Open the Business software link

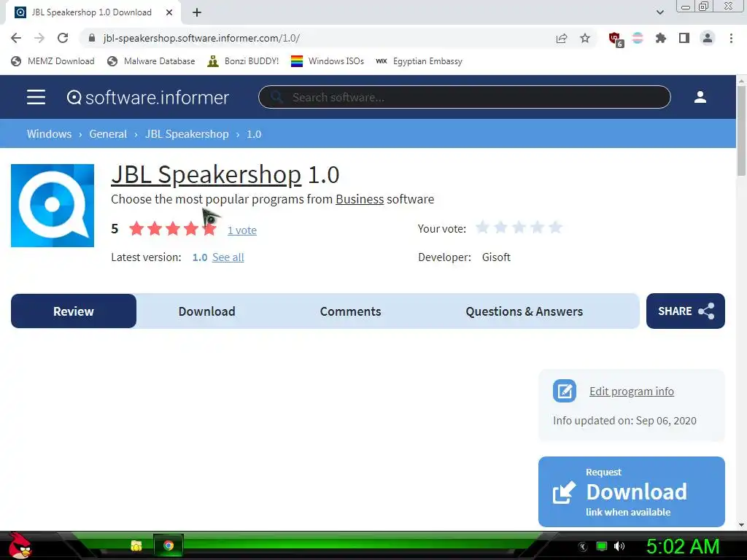tap(360, 199)
